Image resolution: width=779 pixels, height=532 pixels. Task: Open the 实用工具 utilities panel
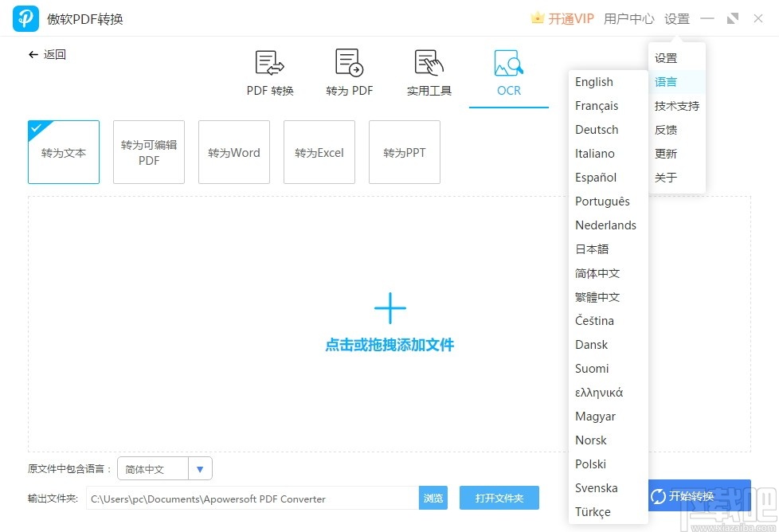[428, 72]
